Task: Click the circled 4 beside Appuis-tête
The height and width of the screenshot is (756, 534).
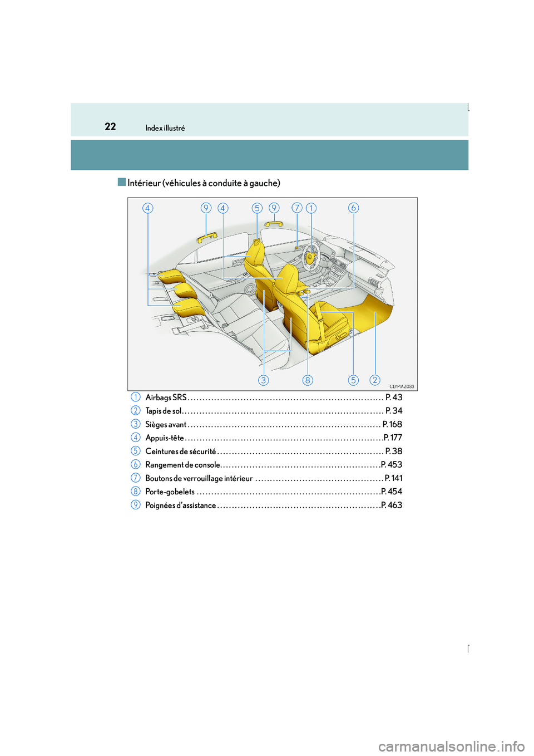Action: (x=136, y=438)
